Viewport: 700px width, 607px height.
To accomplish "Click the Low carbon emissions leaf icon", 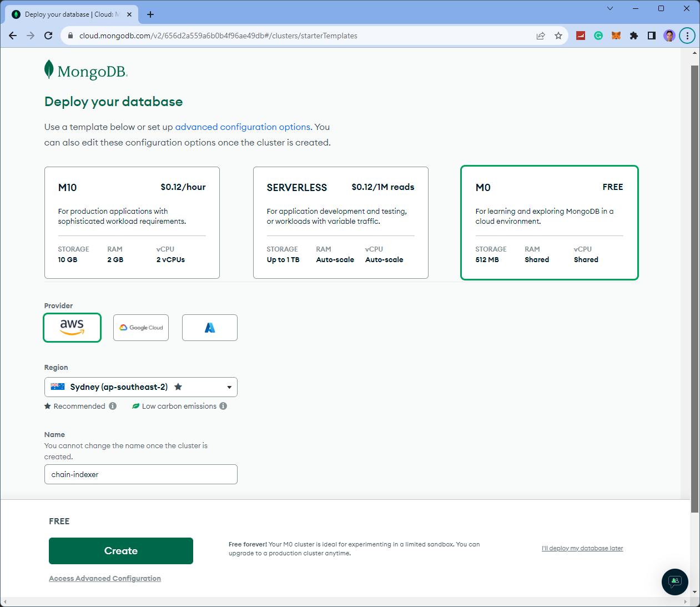I will [135, 406].
